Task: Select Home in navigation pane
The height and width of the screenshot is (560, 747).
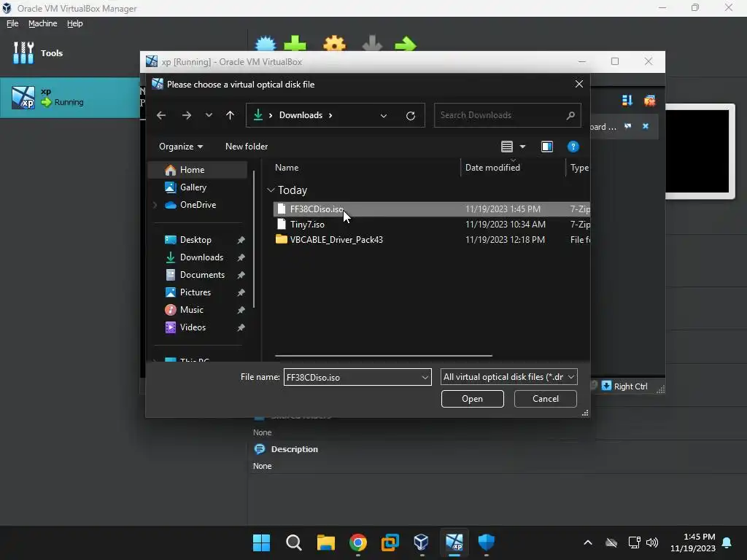Action: pos(198,170)
